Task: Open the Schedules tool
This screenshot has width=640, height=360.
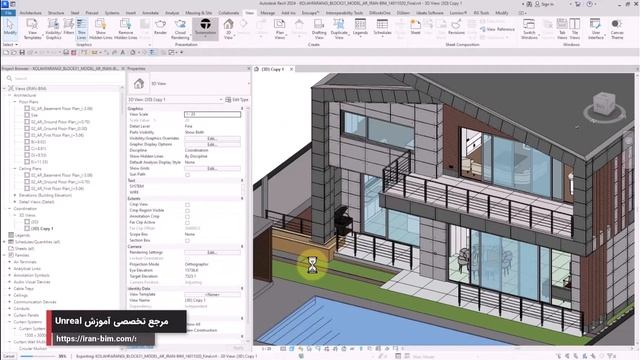Action: pyautogui.click(x=382, y=28)
